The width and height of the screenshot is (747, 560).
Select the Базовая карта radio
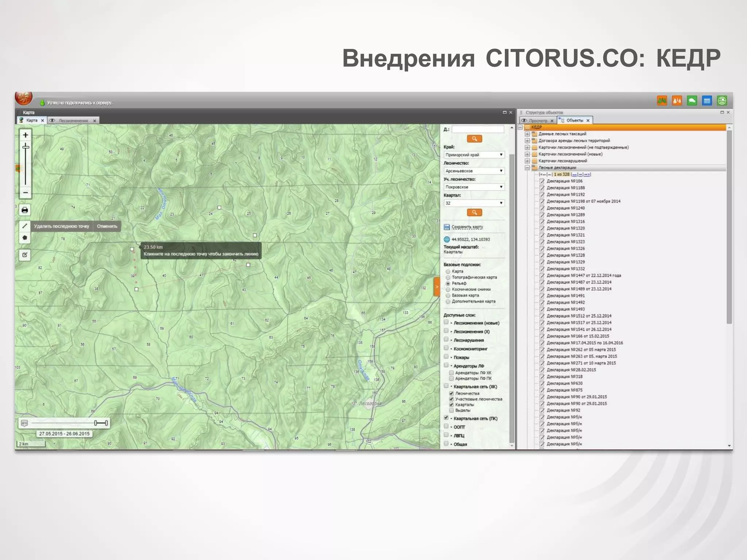click(x=448, y=296)
